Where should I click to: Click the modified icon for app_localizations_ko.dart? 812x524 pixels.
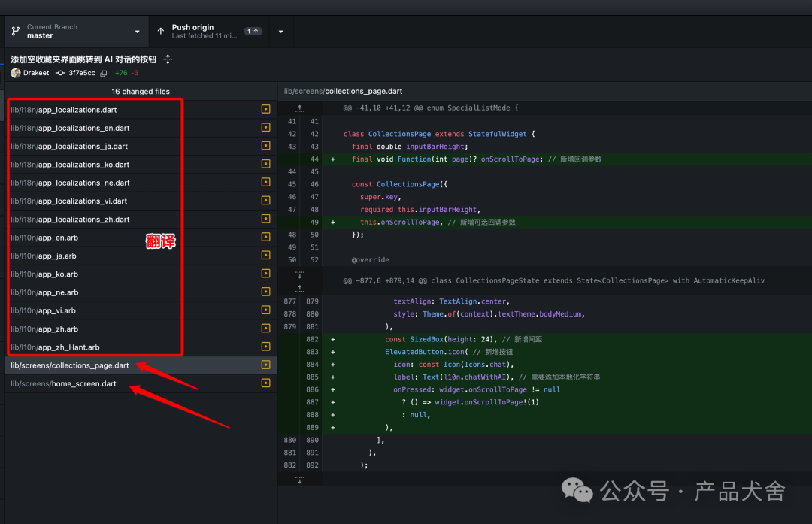coord(265,164)
